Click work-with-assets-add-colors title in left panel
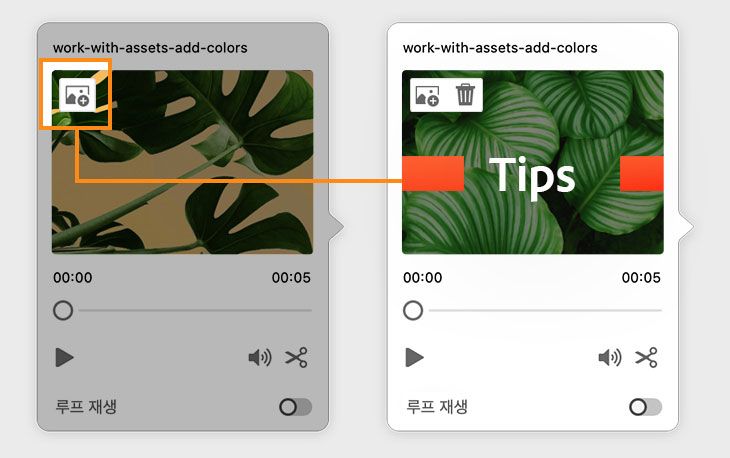Screen dimensions: 730x458 coord(150,47)
